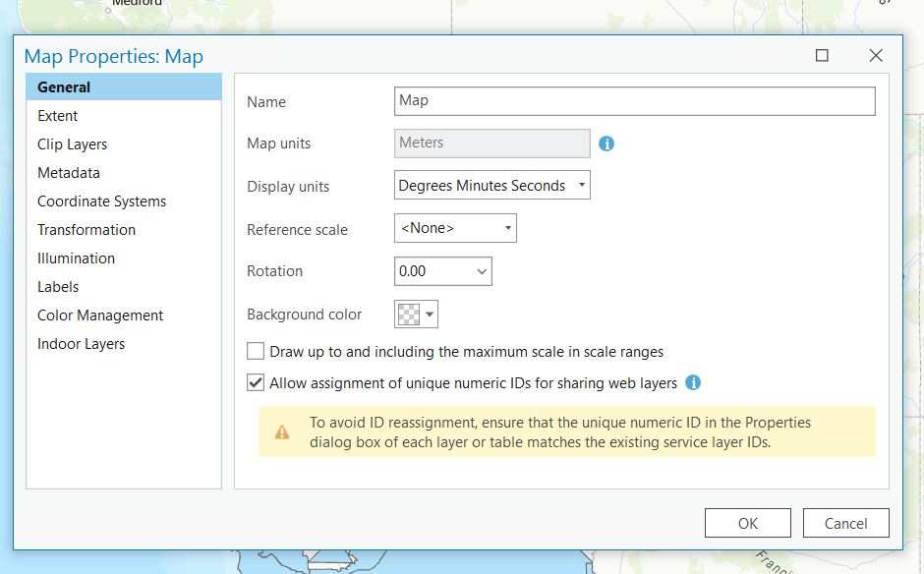Click the info icon beside Map units
Viewport: 924px width, 574px height.
tap(606, 143)
